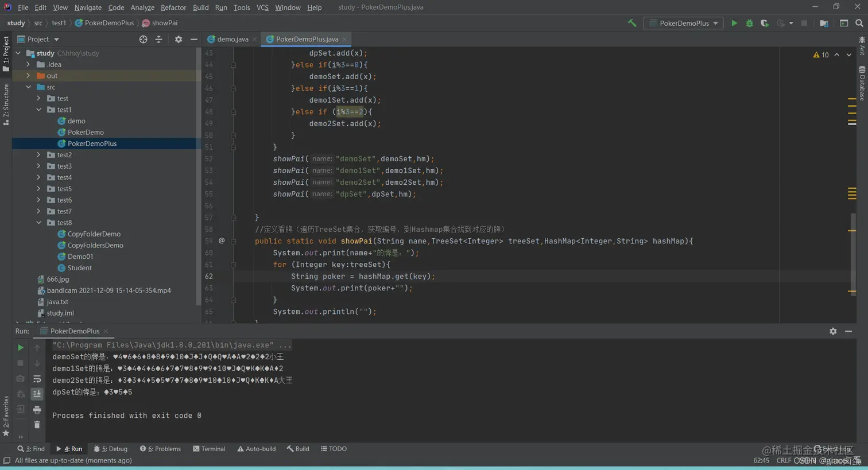Hide the Run tool window
This screenshot has height=470, width=868.
848,331
